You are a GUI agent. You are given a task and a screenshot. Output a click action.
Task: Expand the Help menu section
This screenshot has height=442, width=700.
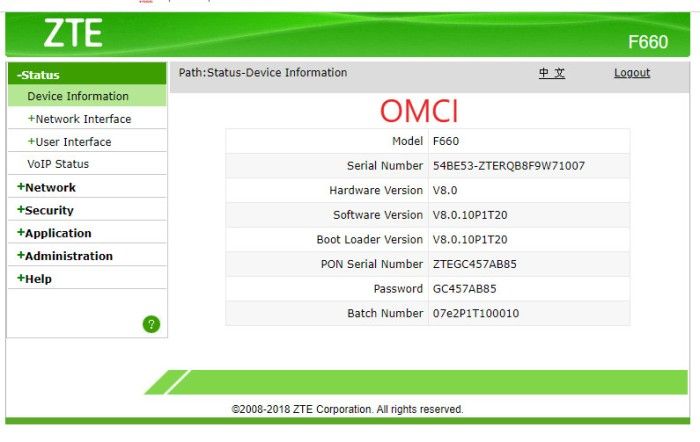pyautogui.click(x=35, y=279)
